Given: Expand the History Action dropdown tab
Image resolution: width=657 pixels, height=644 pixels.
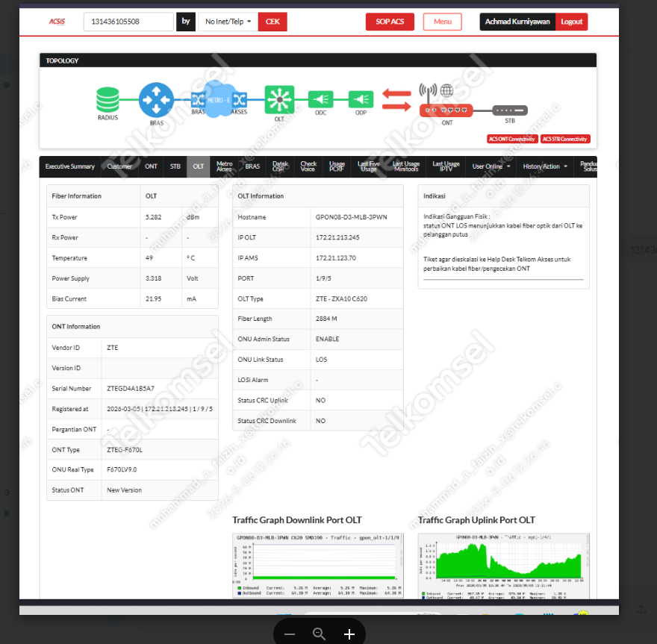Looking at the screenshot, I should [x=545, y=166].
